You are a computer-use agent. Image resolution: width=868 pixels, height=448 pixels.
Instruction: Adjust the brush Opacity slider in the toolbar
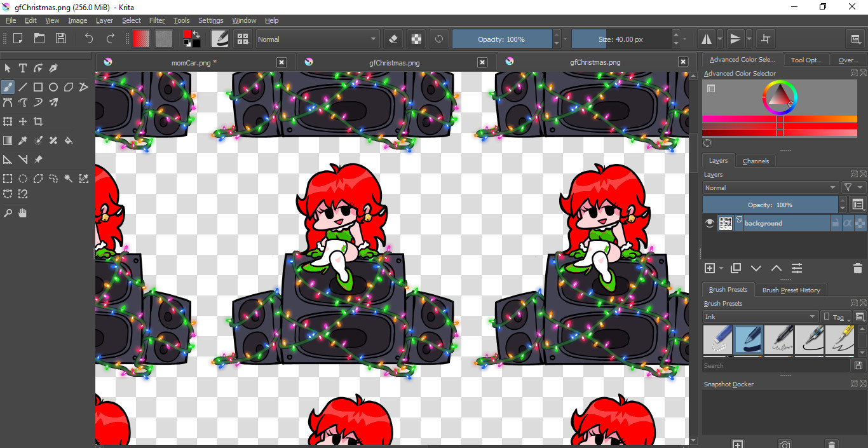(501, 39)
